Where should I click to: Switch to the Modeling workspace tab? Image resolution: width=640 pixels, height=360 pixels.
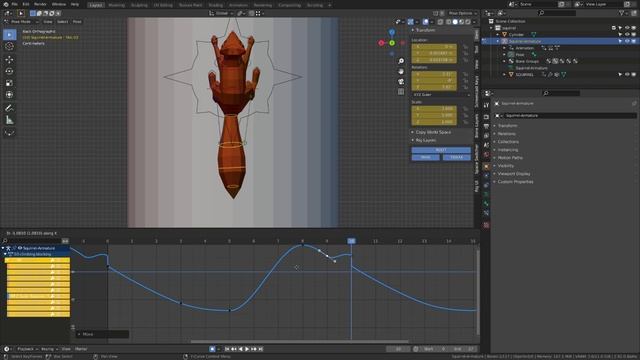click(x=116, y=5)
